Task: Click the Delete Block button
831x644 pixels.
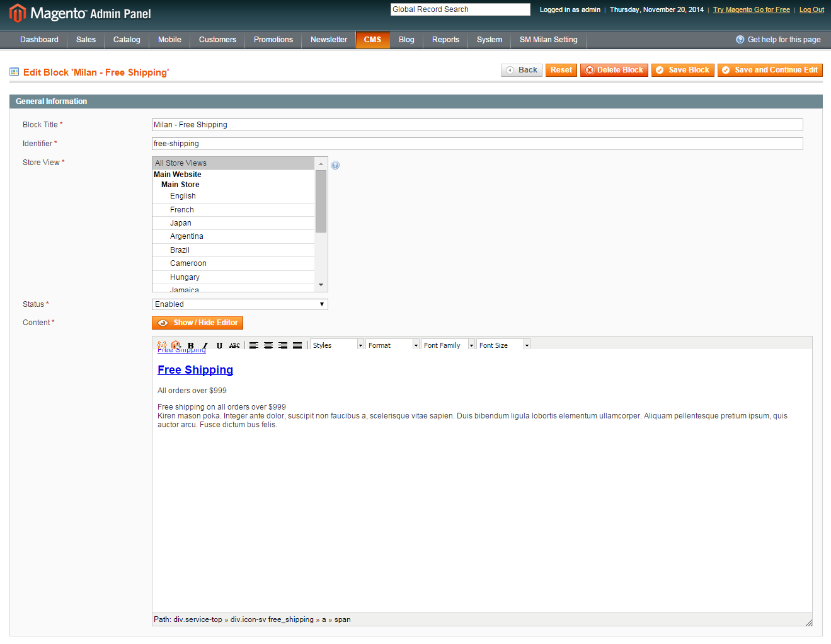Action: pos(614,70)
